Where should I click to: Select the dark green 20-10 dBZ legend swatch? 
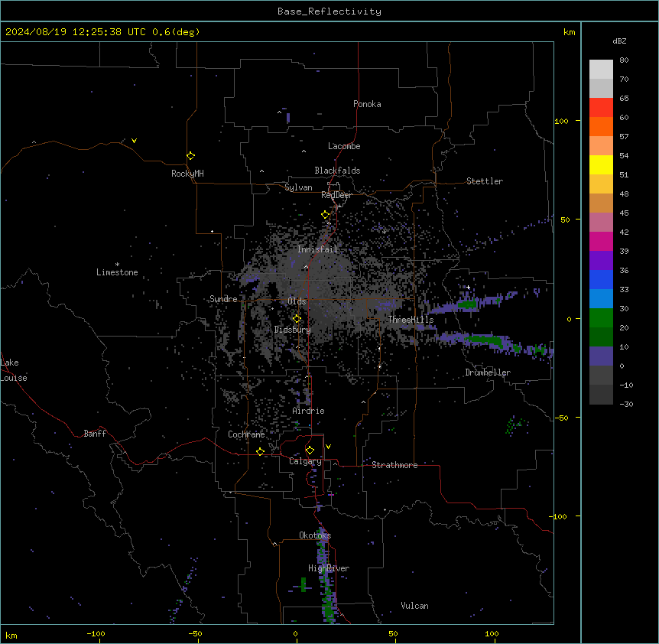point(601,337)
